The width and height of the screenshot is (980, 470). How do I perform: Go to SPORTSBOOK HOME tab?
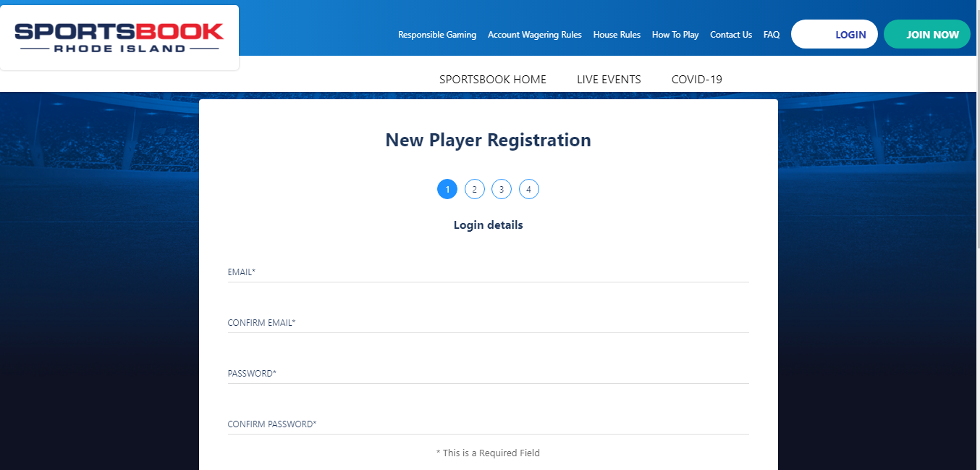(493, 80)
